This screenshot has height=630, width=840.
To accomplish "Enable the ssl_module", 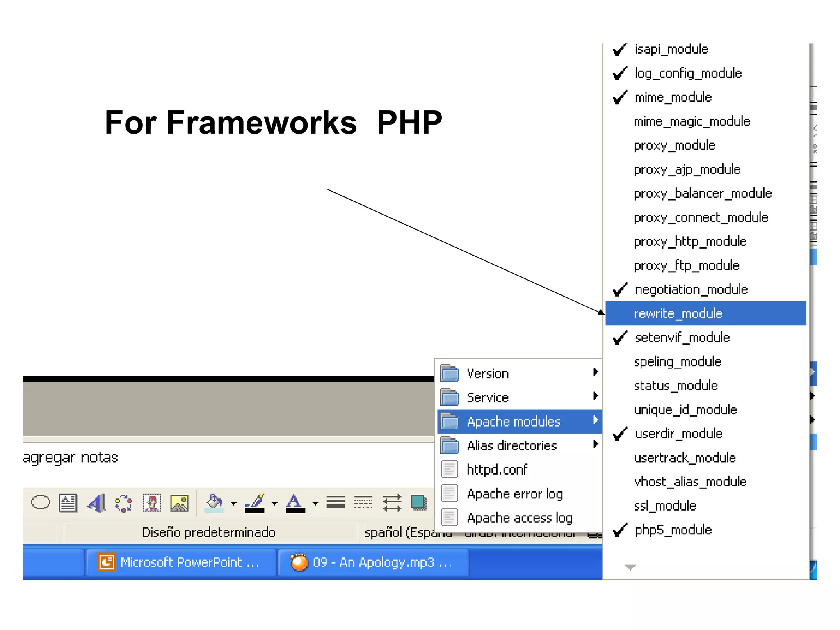I will point(706,506).
